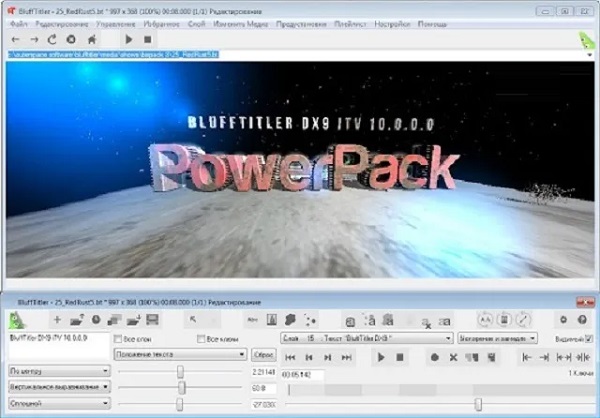Open the 'Положение текста' property dropdown
Viewport: 600px width, 418px height.
pyautogui.click(x=180, y=354)
